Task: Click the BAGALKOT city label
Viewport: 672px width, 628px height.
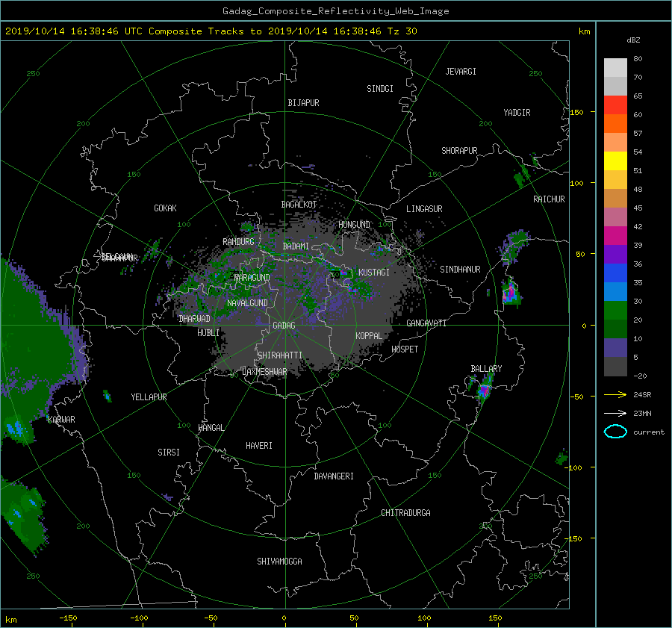Action: pyautogui.click(x=299, y=205)
